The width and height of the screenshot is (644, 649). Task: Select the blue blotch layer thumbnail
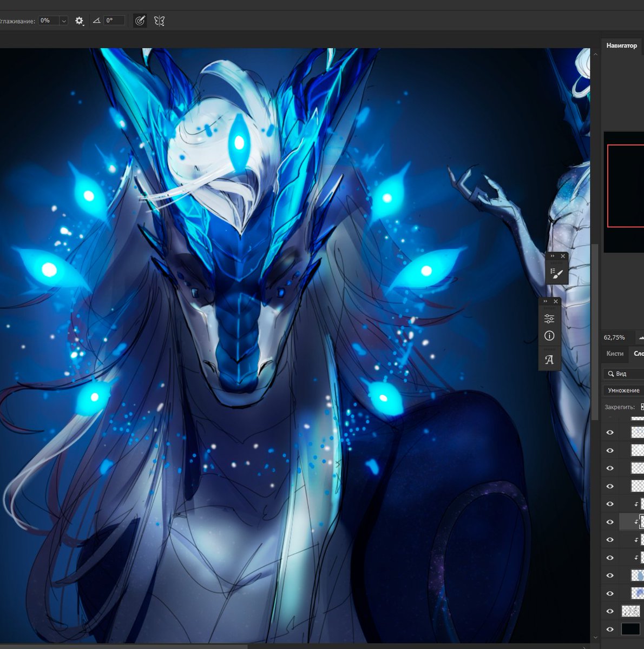pyautogui.click(x=638, y=593)
